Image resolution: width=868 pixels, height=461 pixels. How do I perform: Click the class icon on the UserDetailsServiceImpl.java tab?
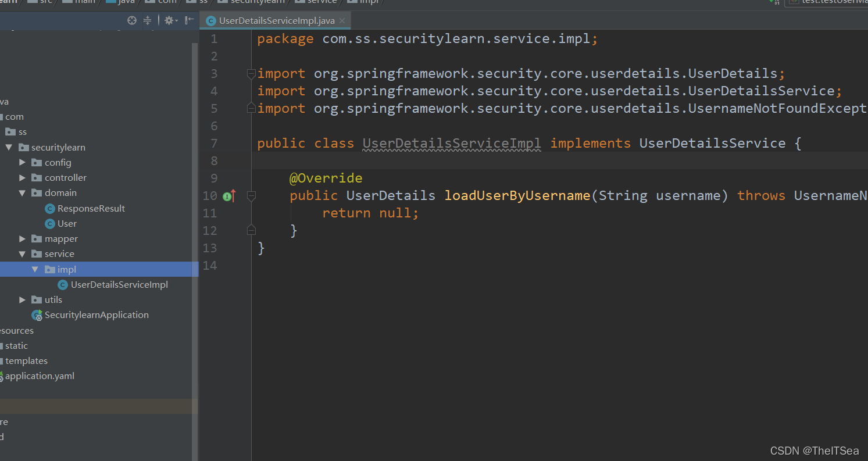pyautogui.click(x=211, y=21)
